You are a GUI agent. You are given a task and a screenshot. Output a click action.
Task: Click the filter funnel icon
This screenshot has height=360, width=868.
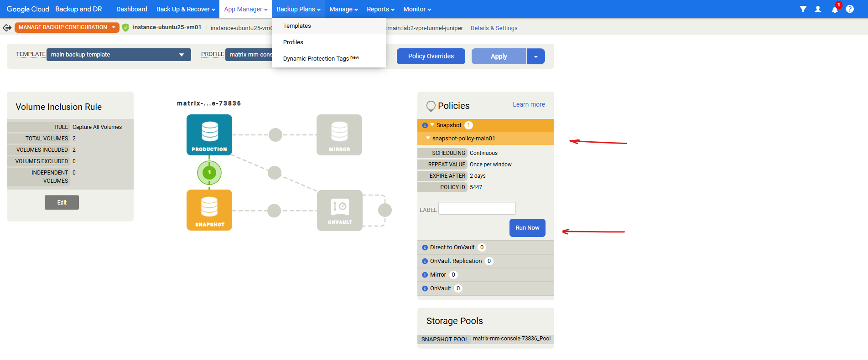tap(803, 9)
